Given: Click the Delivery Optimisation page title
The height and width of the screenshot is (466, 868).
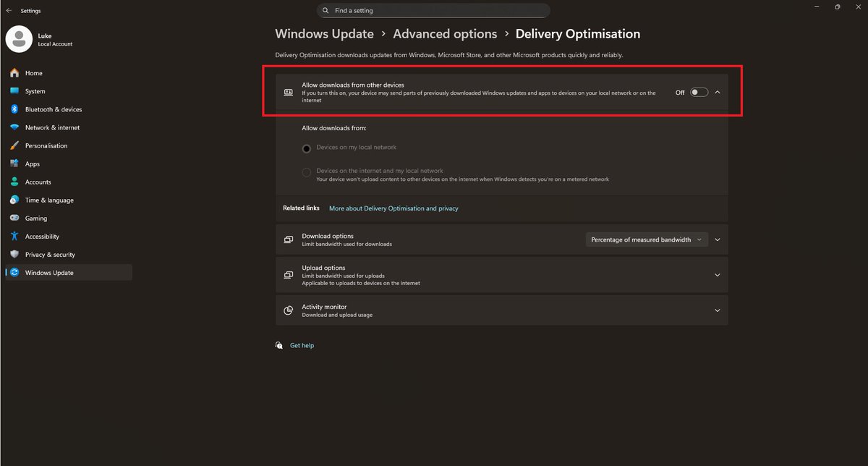Looking at the screenshot, I should point(578,34).
